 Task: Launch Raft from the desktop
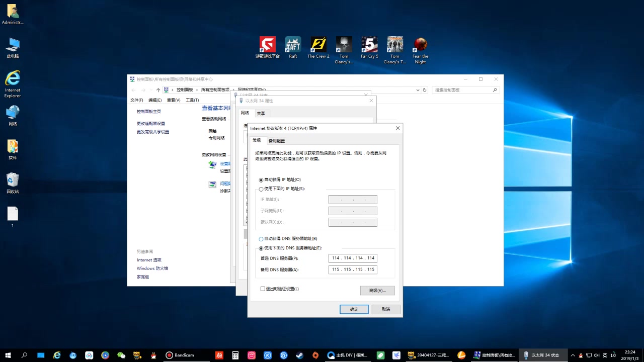point(292,44)
